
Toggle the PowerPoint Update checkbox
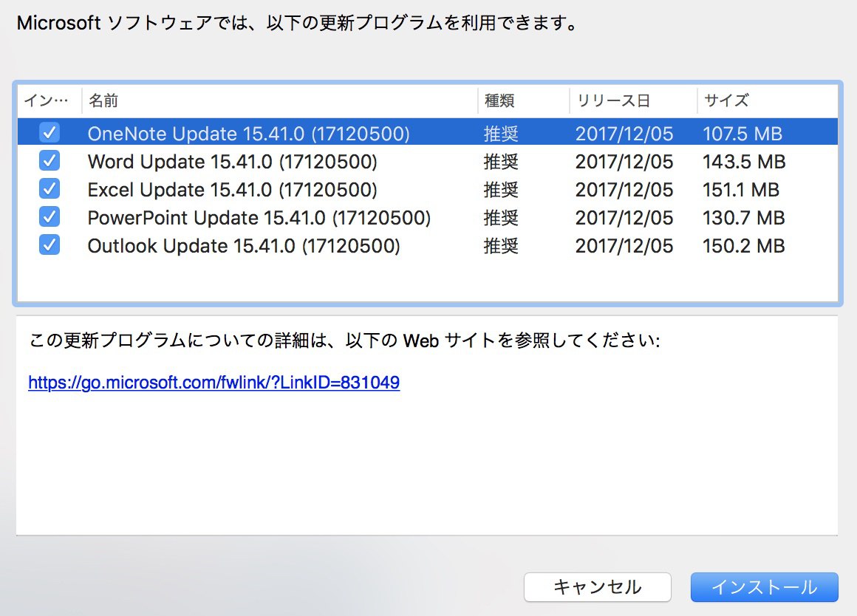click(x=49, y=217)
